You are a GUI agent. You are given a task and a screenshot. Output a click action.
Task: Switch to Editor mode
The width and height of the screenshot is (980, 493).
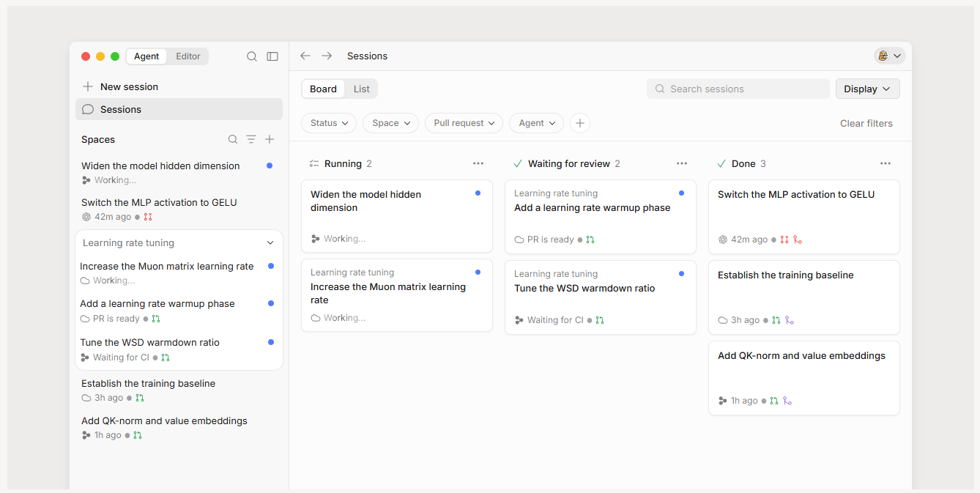coord(188,56)
